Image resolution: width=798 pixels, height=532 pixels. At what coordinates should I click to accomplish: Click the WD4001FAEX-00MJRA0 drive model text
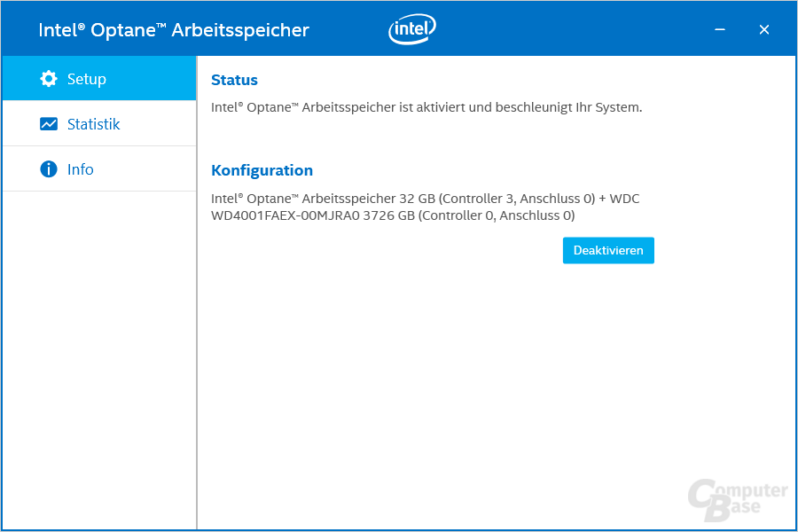pyautogui.click(x=286, y=215)
